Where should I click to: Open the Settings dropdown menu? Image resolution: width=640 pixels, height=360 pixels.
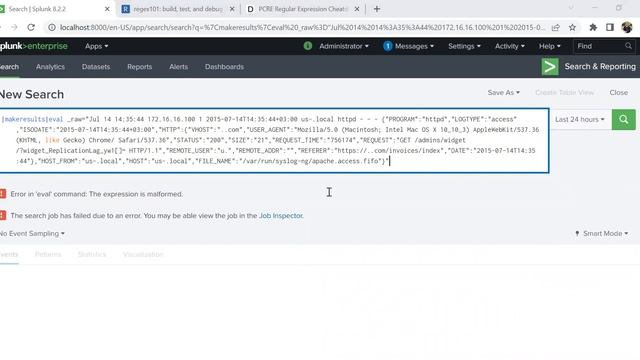pos(464,46)
